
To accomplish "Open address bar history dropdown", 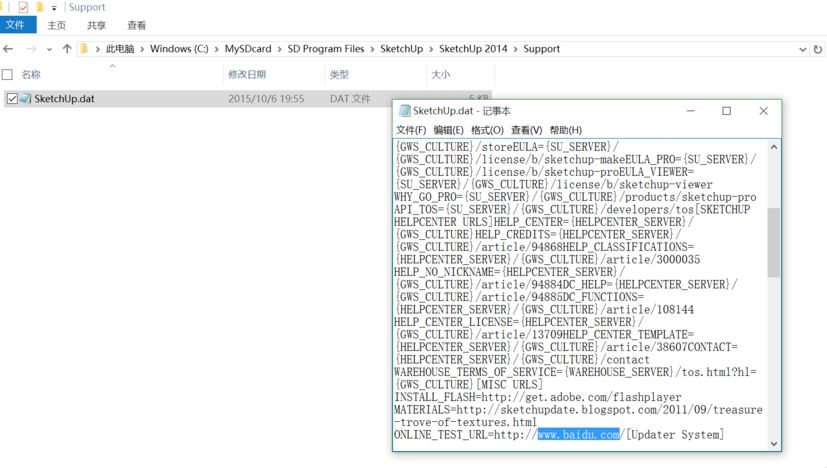I will click(x=803, y=50).
